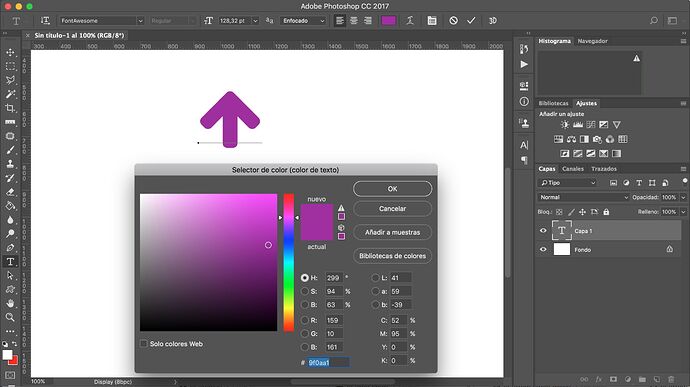This screenshot has height=387, width=690.
Task: Open the Actions play panel icon
Action: tap(524, 64)
